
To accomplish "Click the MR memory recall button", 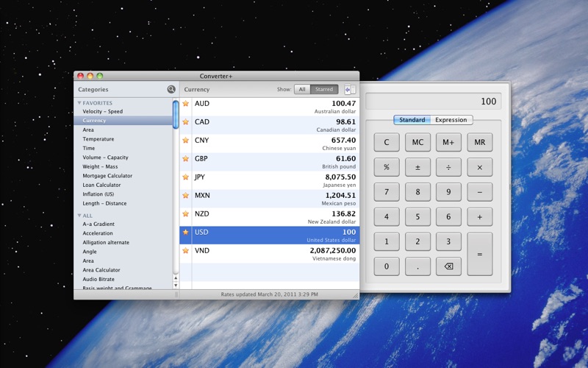I will [x=480, y=142].
